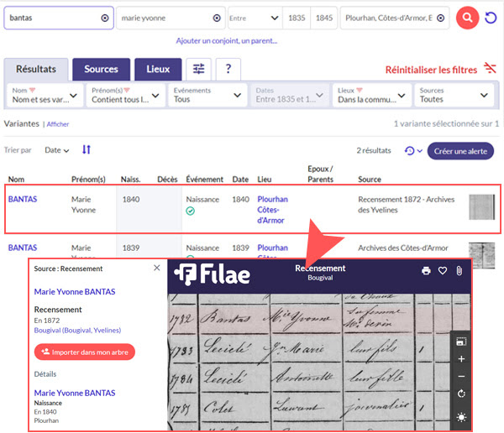This screenshot has height=433, width=504.
Task: Click the question mark help button
Action: 228,69
